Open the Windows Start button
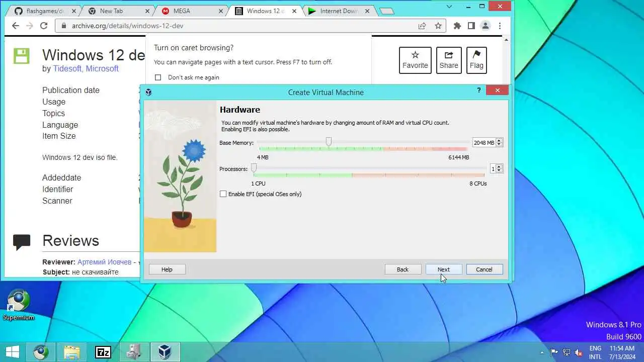The image size is (644, 362). pos(13,352)
